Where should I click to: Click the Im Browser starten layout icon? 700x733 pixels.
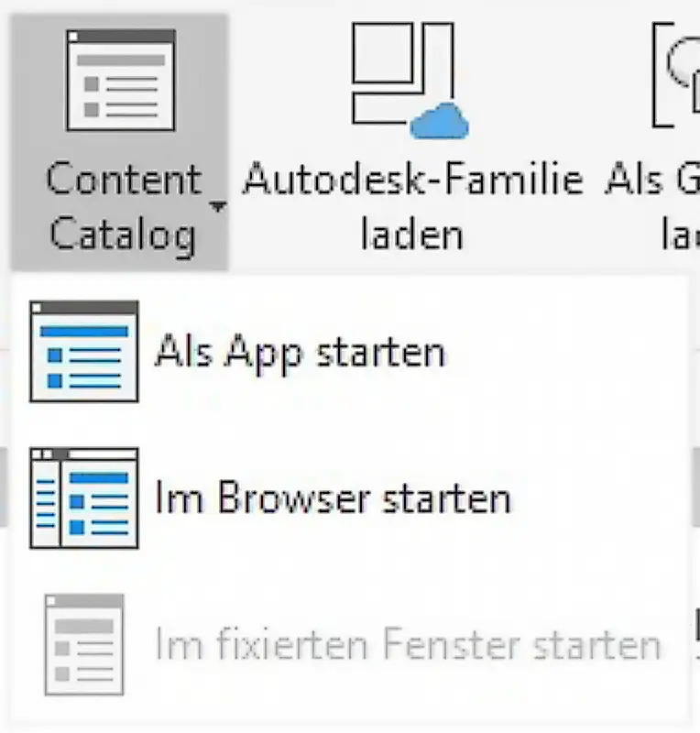[x=84, y=498]
